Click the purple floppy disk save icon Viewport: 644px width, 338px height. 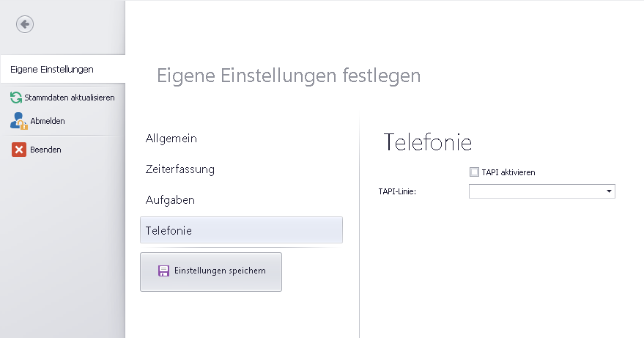[x=163, y=271]
